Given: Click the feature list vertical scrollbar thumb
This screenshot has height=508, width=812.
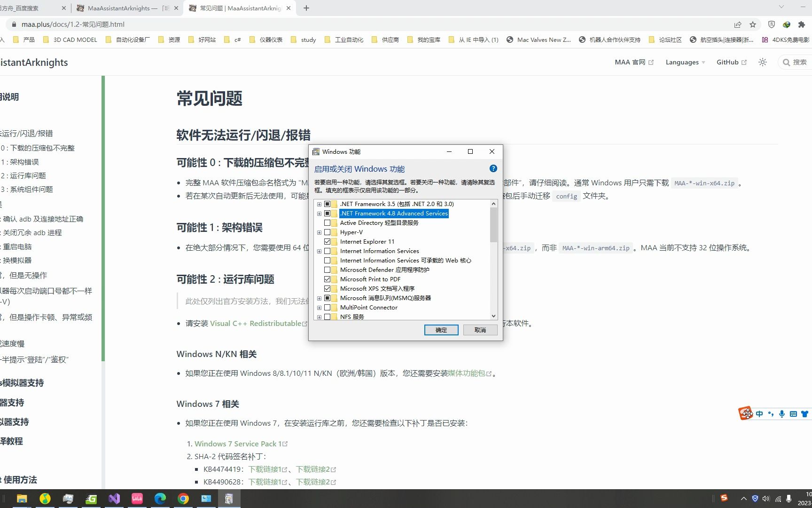Looking at the screenshot, I should click(493, 225).
